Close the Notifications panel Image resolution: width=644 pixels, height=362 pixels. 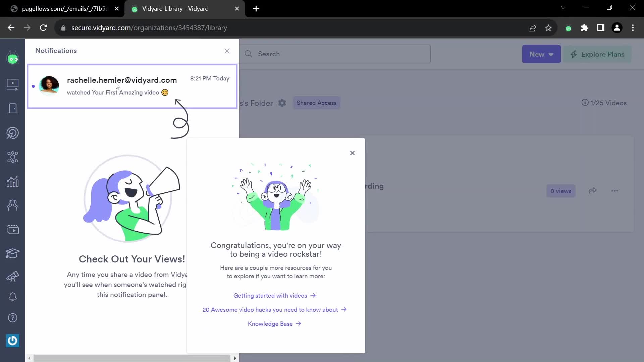tap(227, 50)
